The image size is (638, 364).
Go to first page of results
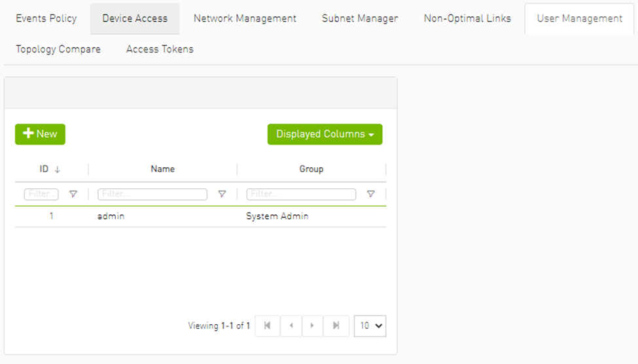[268, 325]
